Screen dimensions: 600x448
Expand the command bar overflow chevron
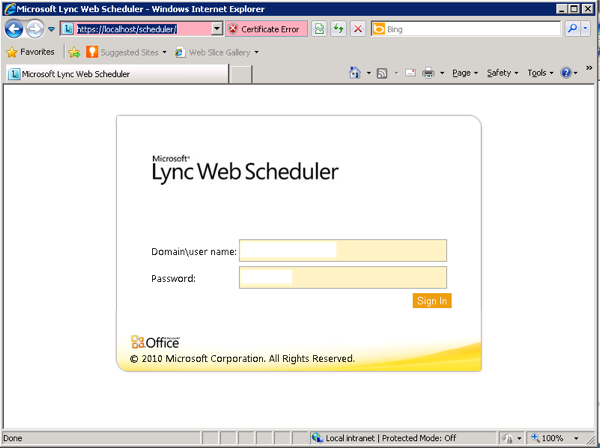[589, 68]
